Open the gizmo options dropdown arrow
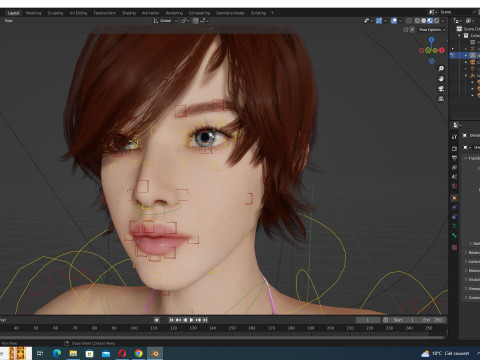The width and height of the screenshot is (480, 360). pos(385,21)
